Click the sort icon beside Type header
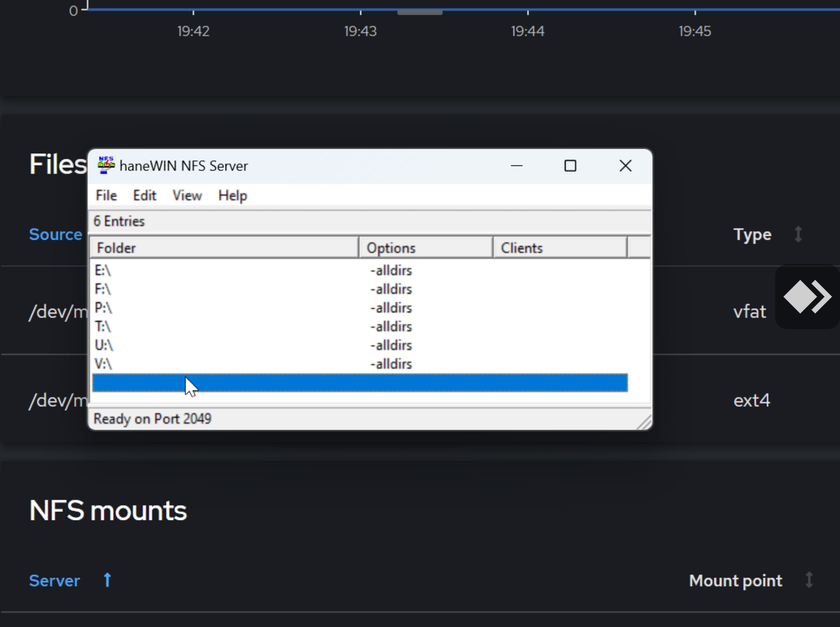840x627 pixels. (798, 234)
